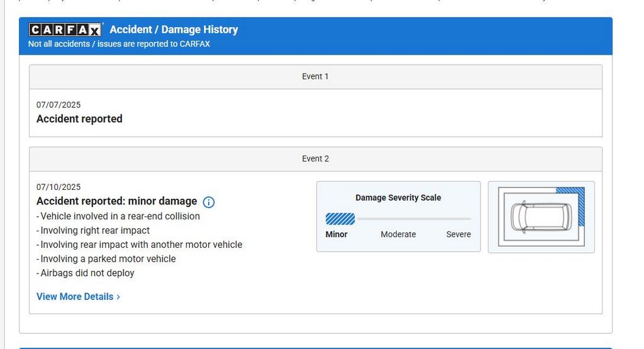Viewport: 644px width, 349px height.
Task: Click 'Accident reported: minor damage' heading
Action: click(116, 201)
